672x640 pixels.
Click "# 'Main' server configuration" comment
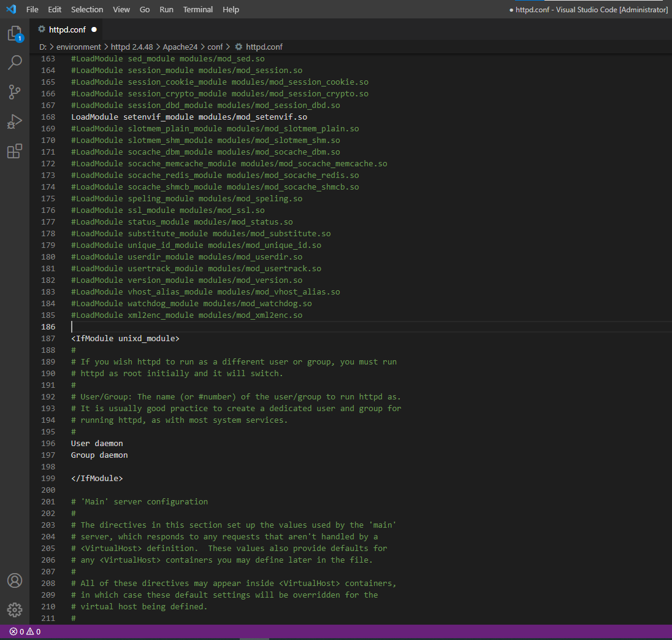click(x=139, y=502)
